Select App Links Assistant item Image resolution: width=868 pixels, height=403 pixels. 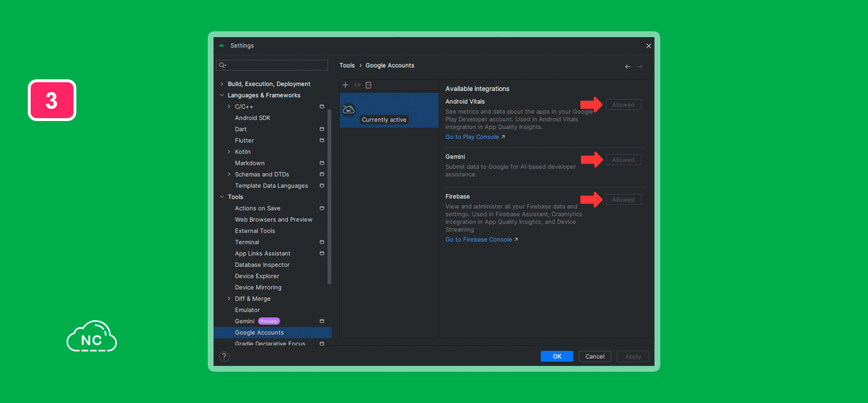[263, 254]
